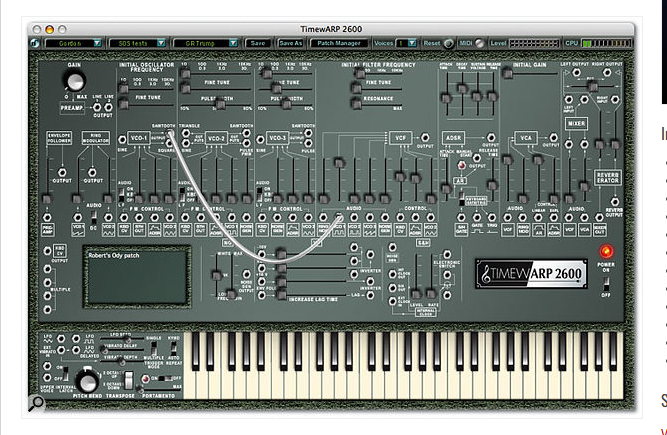Screen dimensions: 667x435
Task: Toggle the Portamento On/Off switch
Action: point(164,378)
